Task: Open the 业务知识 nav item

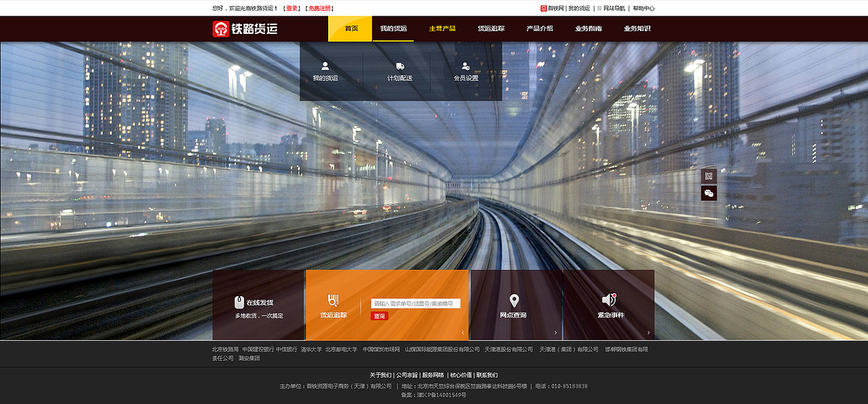Action: (x=637, y=29)
